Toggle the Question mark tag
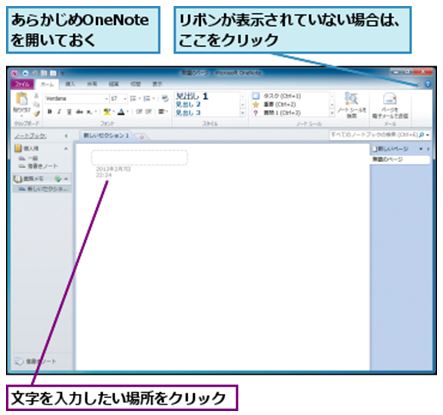The width and height of the screenshot is (443, 415). tap(256, 113)
